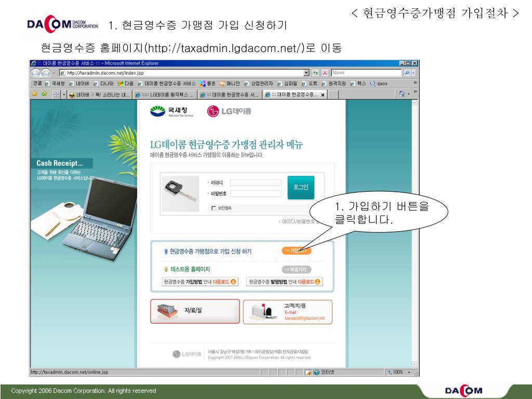Open the 다음 favorites link

(126, 84)
